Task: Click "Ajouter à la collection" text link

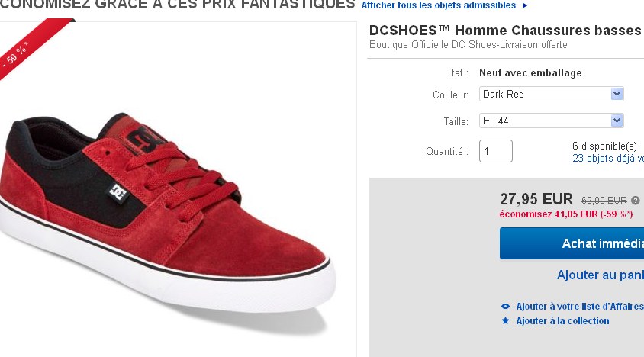Action: 562,321
